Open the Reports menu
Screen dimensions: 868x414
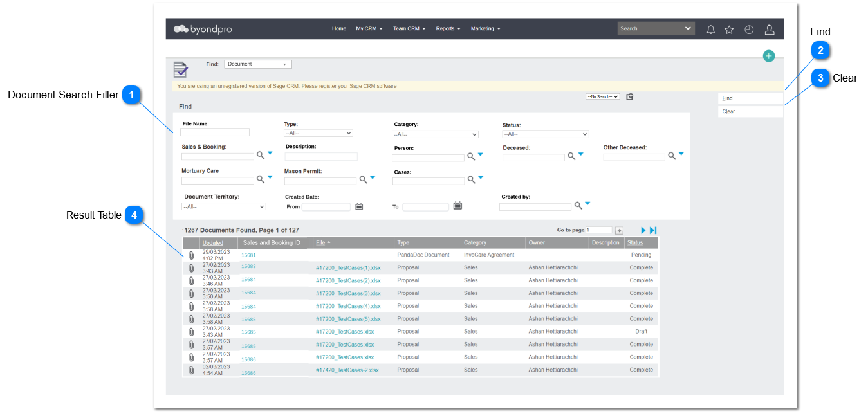pyautogui.click(x=448, y=29)
